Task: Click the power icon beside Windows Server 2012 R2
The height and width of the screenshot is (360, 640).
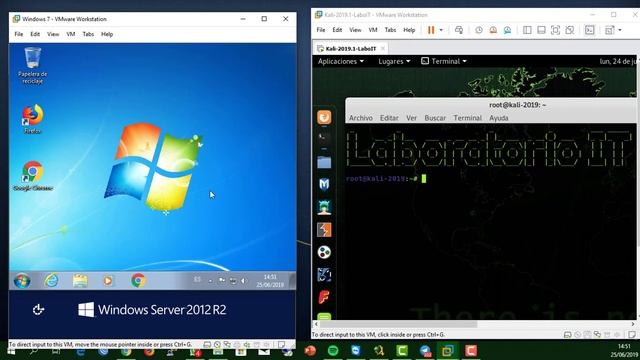Action: (x=38, y=310)
